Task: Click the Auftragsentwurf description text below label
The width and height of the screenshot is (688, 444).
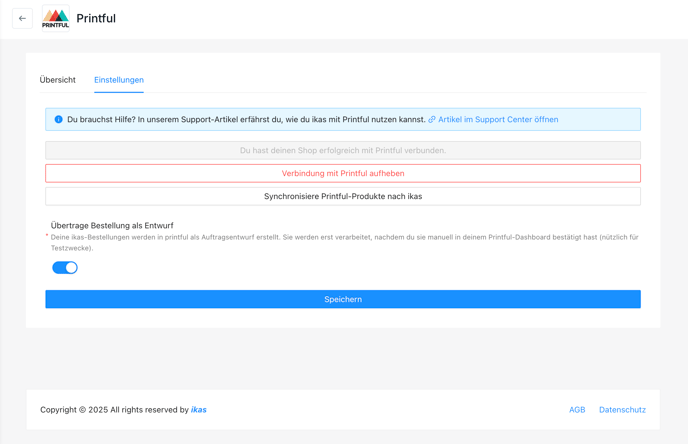Action: pyautogui.click(x=344, y=243)
